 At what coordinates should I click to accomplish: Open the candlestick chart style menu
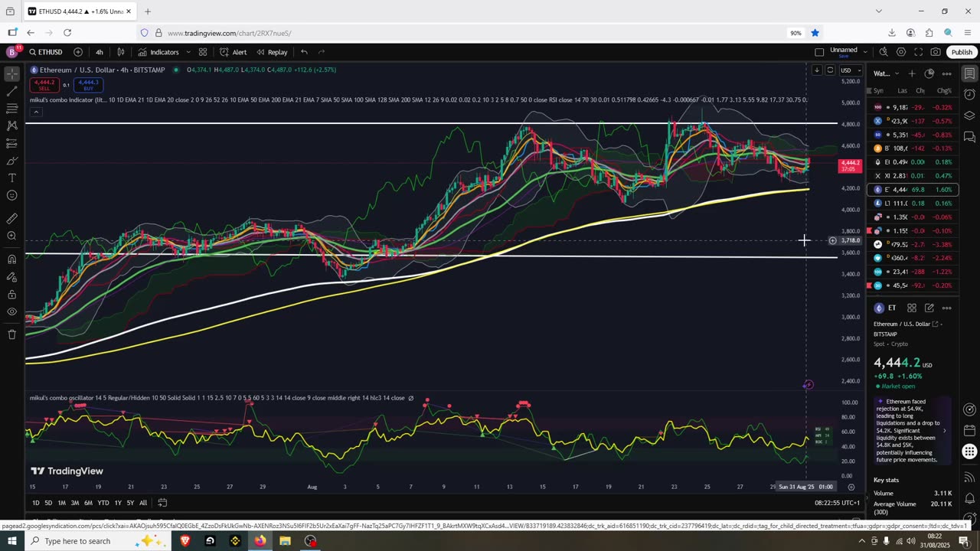[121, 52]
